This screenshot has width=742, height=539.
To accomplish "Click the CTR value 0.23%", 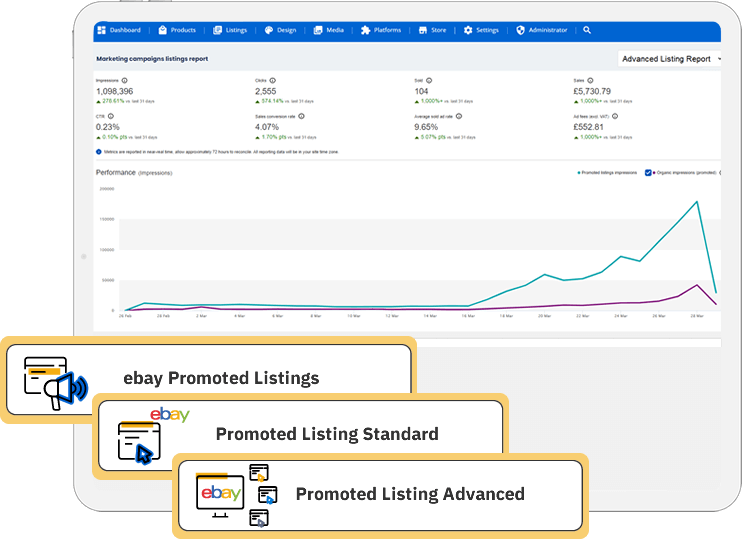I will 107,127.
